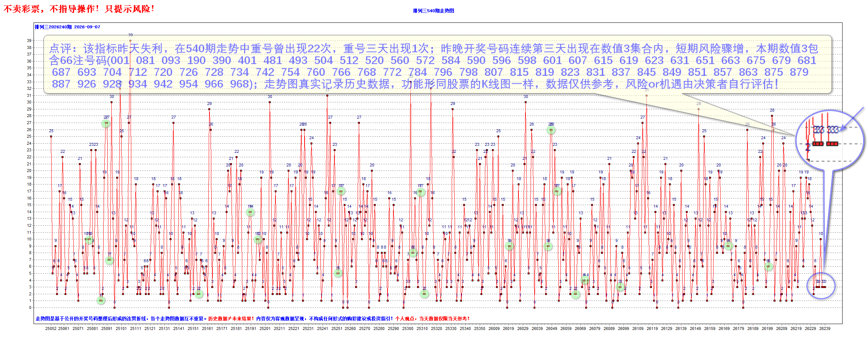Click the y-axis tick label 30
The image size is (868, 341).
(x=29, y=102)
